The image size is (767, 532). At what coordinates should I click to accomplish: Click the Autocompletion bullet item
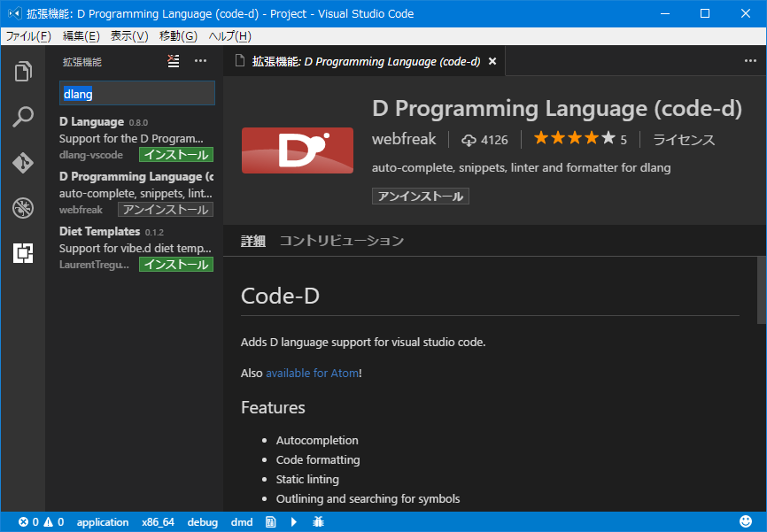click(x=317, y=440)
